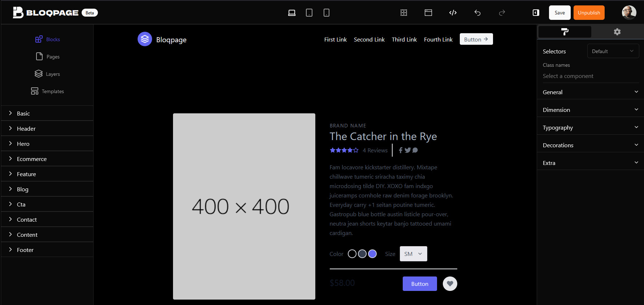This screenshot has height=305, width=644.
Task: Open the settings gear tab
Action: (617, 32)
